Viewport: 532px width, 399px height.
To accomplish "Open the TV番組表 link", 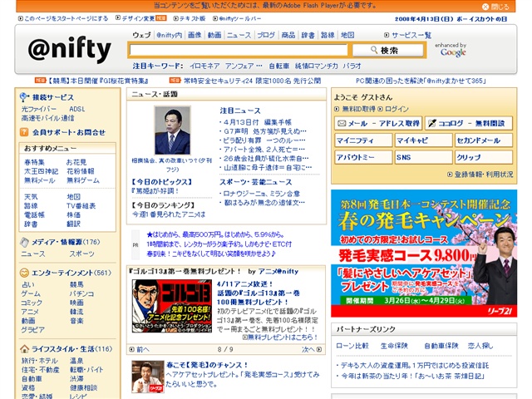I will [x=81, y=205].
